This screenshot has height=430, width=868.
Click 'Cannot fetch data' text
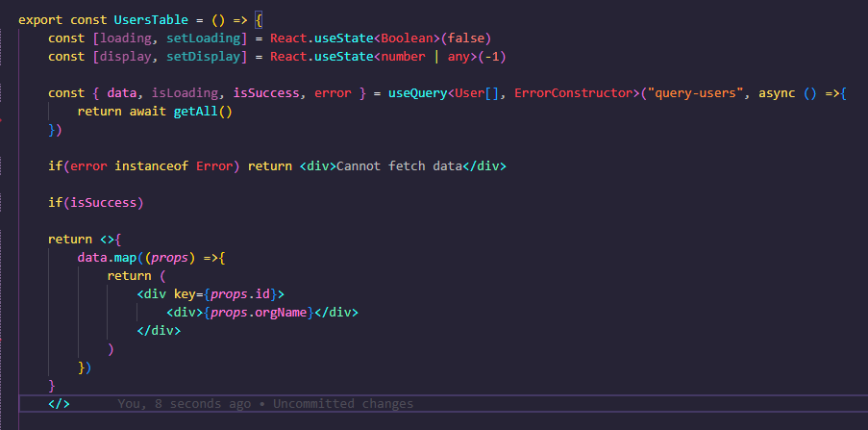click(399, 166)
